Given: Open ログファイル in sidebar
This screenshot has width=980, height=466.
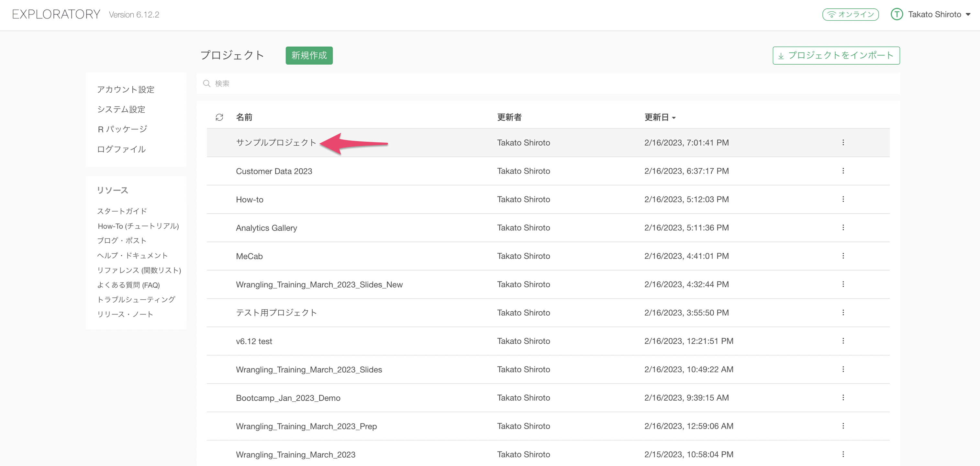Looking at the screenshot, I should tap(121, 149).
